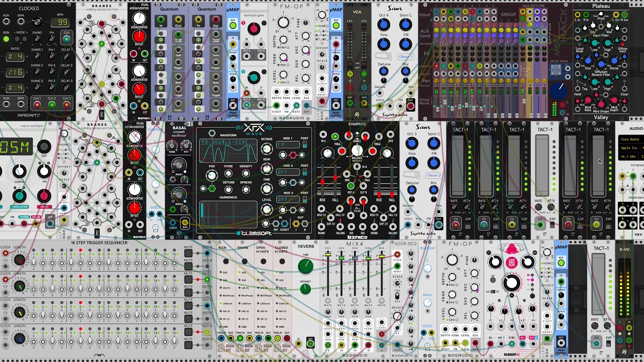This screenshot has height=362, width=644.
Task: Click the XFX Wave waveform selector hex button
Action: point(212,134)
